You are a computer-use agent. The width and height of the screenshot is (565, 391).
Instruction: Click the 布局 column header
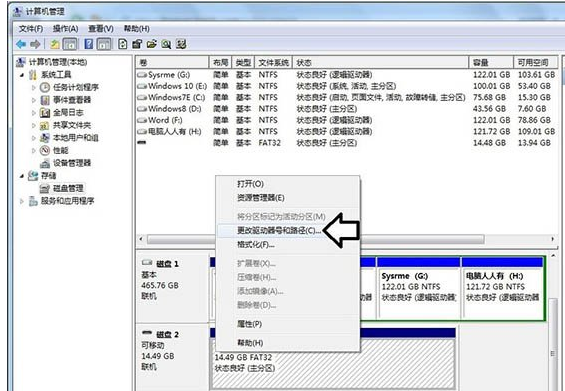click(221, 62)
